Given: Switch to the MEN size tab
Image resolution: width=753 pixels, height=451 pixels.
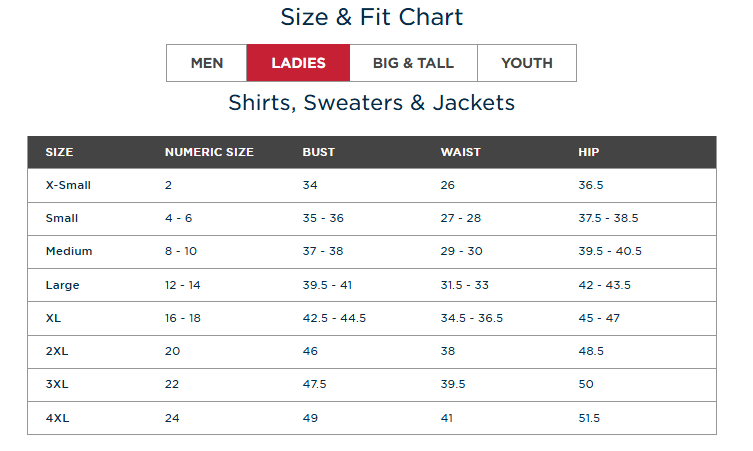Looking at the screenshot, I should pyautogui.click(x=207, y=63).
